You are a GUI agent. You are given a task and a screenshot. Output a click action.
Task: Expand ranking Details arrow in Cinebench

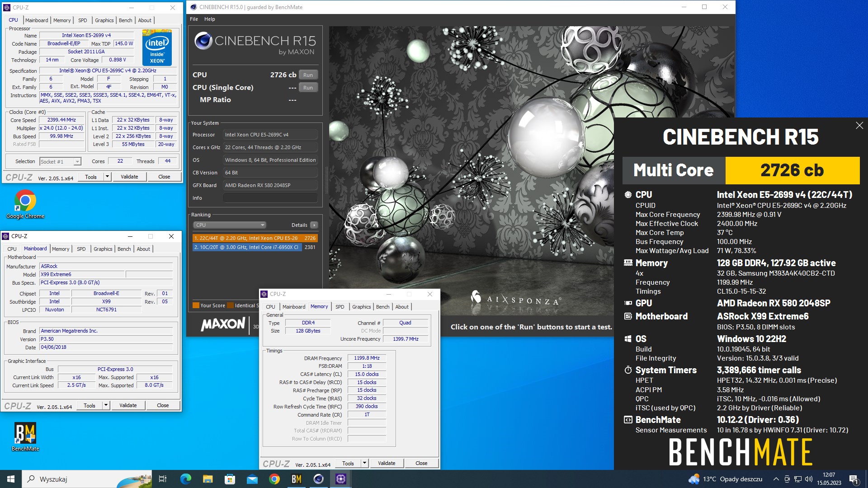314,225
